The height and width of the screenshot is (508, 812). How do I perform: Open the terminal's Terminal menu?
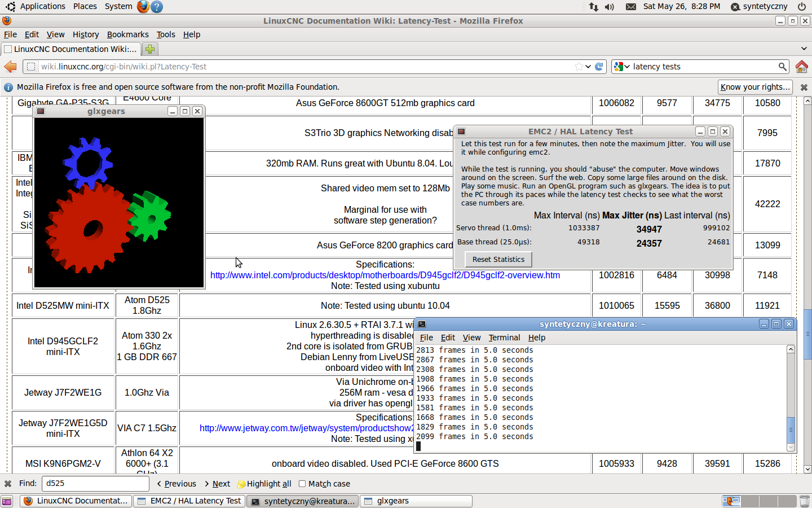504,338
